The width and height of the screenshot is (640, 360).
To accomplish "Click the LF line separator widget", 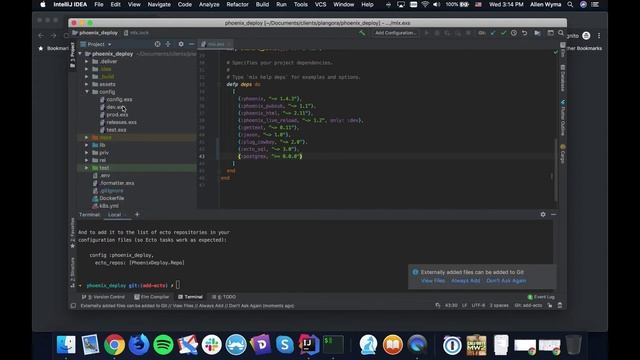I will tap(464, 305).
